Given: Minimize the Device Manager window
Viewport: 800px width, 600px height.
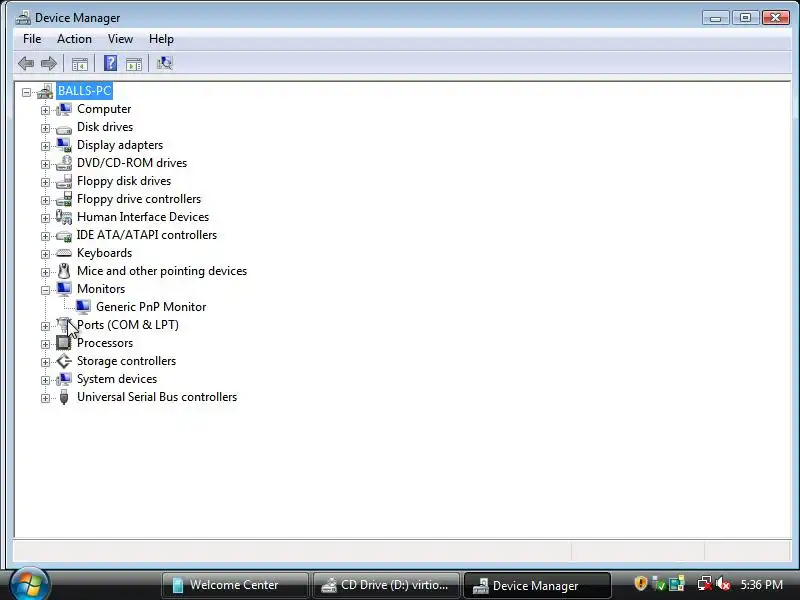Looking at the screenshot, I should (x=715, y=18).
